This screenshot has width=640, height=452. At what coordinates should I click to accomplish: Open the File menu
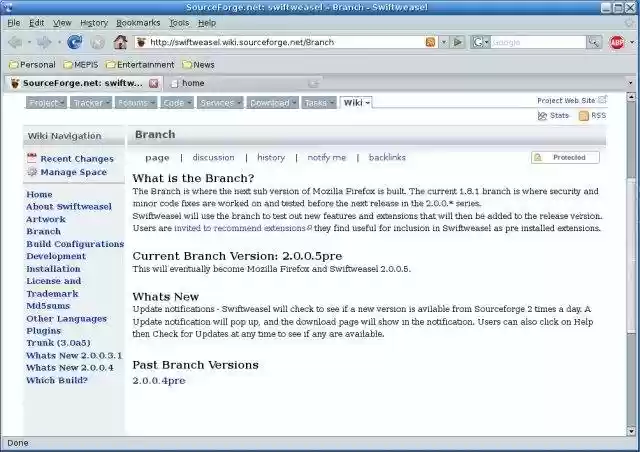click(x=13, y=23)
